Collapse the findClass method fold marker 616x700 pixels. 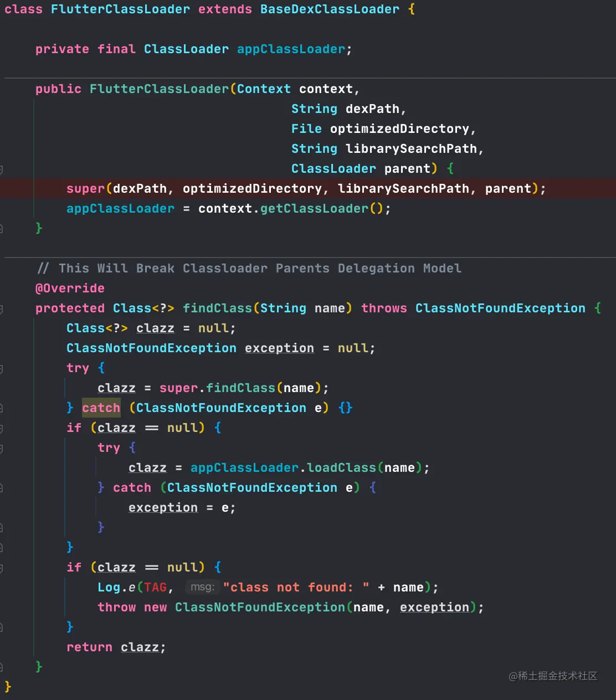click(x=2, y=308)
